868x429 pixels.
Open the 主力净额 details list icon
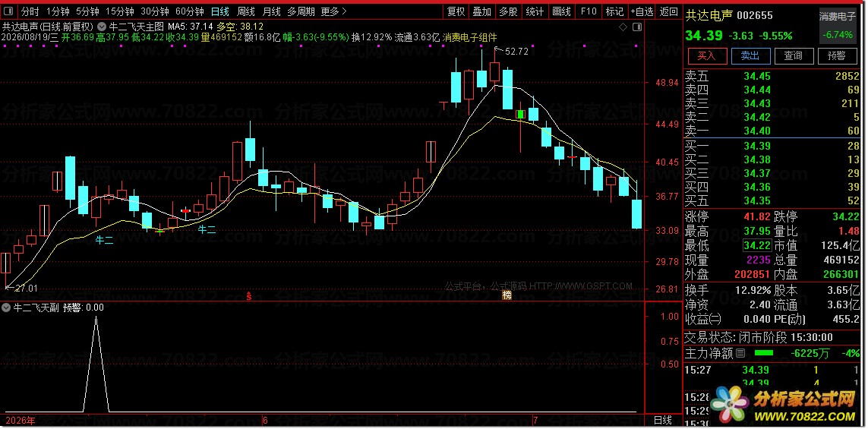pyautogui.click(x=740, y=353)
